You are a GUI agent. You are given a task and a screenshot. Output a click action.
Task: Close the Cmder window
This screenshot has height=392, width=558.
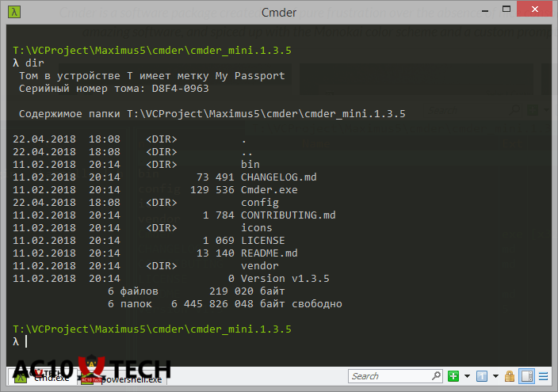pos(534,10)
